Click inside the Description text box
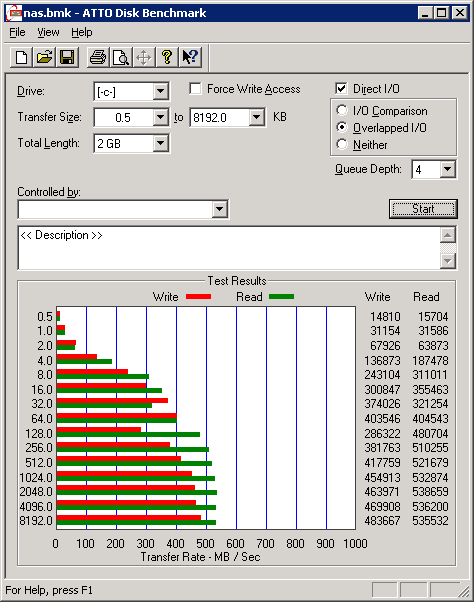 coord(229,248)
